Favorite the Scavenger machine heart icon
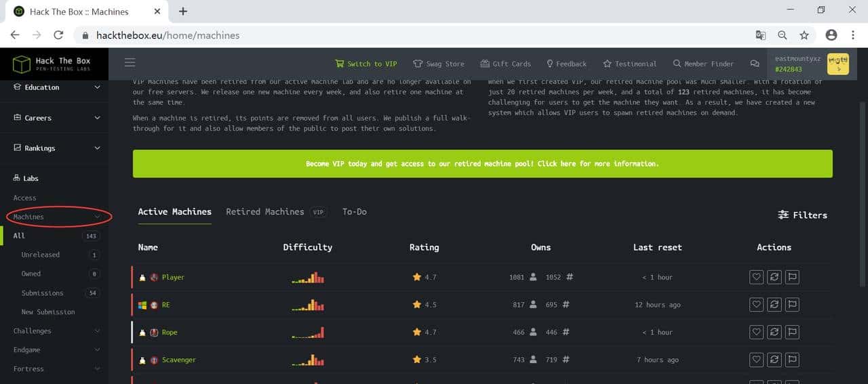Viewport: 868px width, 384px height. tap(756, 360)
